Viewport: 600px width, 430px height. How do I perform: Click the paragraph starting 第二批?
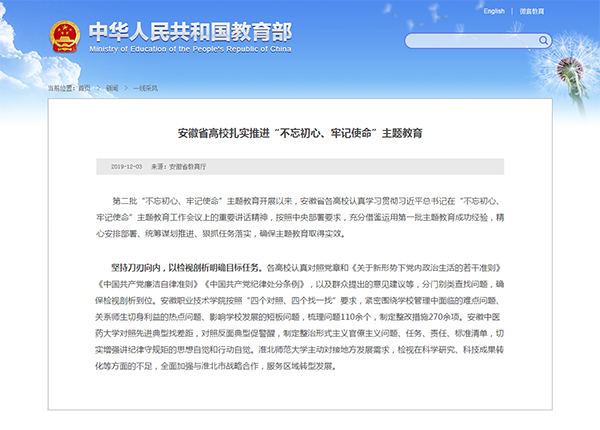click(300, 217)
